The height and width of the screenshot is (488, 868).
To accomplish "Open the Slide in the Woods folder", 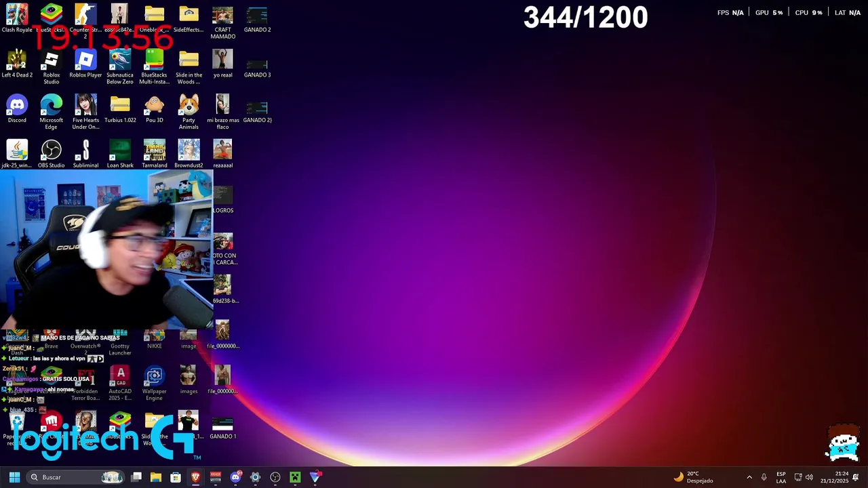I will 189,68.
